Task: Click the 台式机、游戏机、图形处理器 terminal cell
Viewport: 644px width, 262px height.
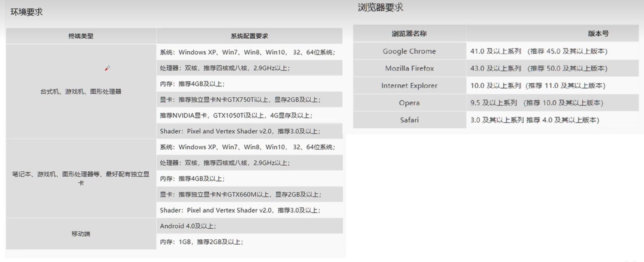Action: point(81,92)
